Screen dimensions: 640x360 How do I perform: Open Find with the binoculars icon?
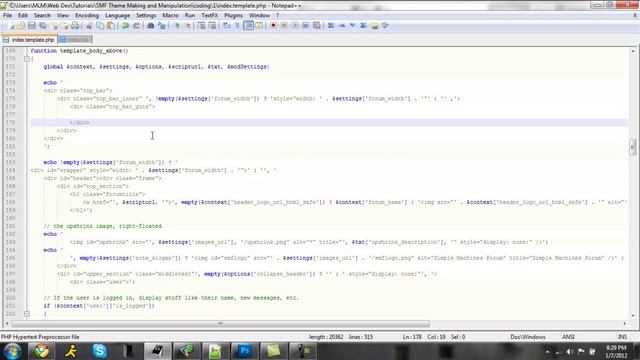coord(150,26)
